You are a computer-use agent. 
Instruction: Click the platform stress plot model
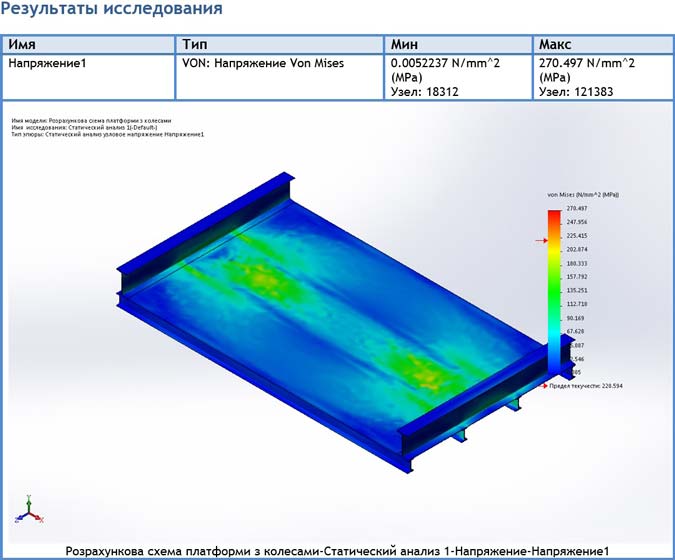click(344, 323)
